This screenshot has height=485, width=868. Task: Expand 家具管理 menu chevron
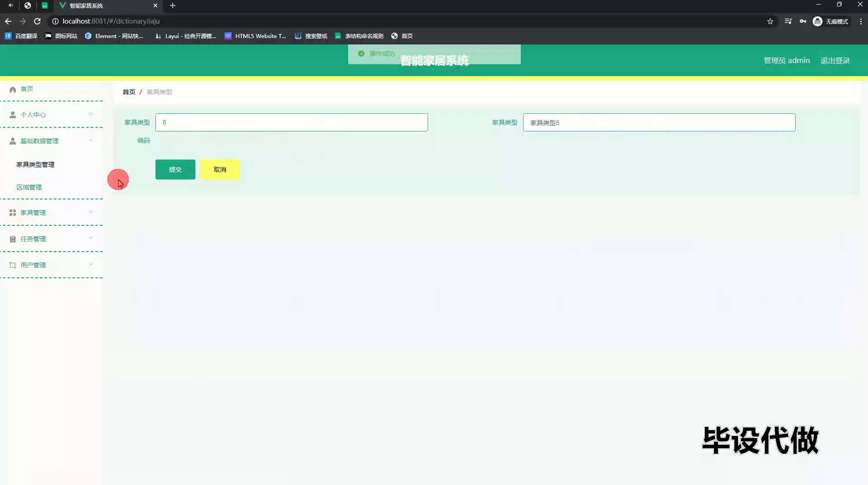(91, 212)
